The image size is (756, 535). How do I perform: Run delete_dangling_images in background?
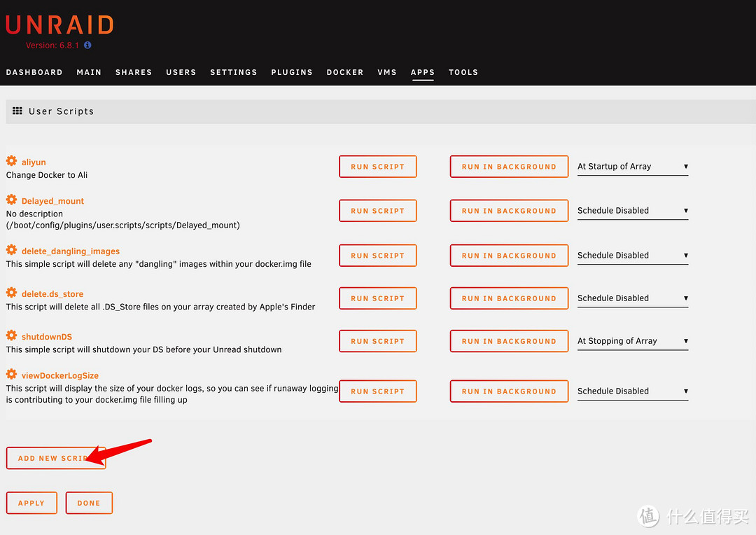[509, 256]
